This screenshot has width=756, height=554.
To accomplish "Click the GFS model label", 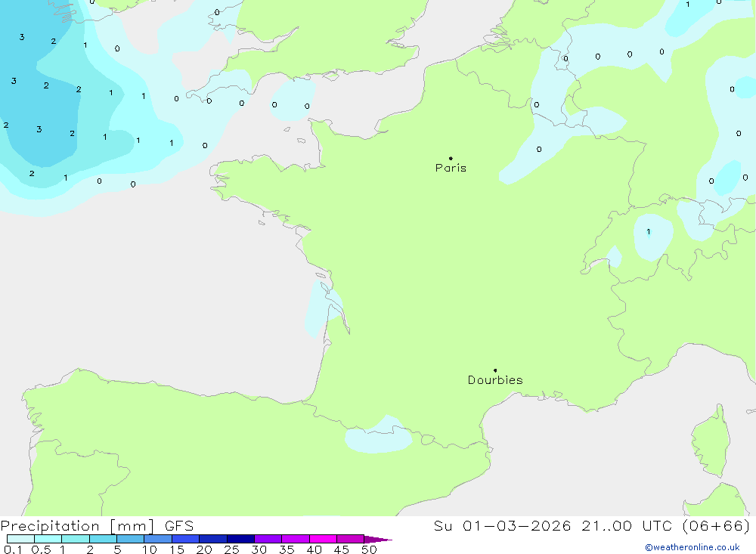I will tap(179, 525).
